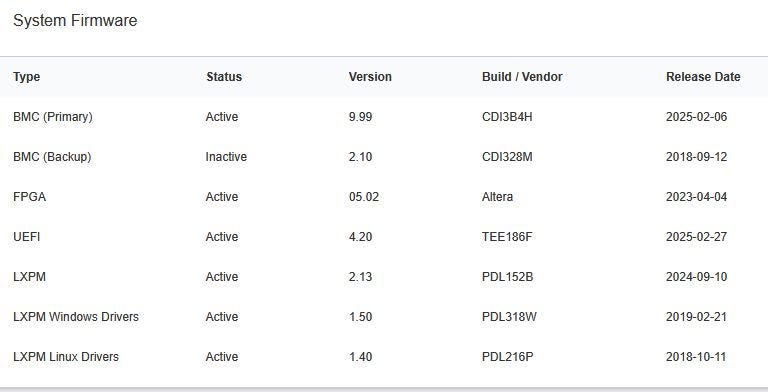Select build TEE186F

pos(507,237)
